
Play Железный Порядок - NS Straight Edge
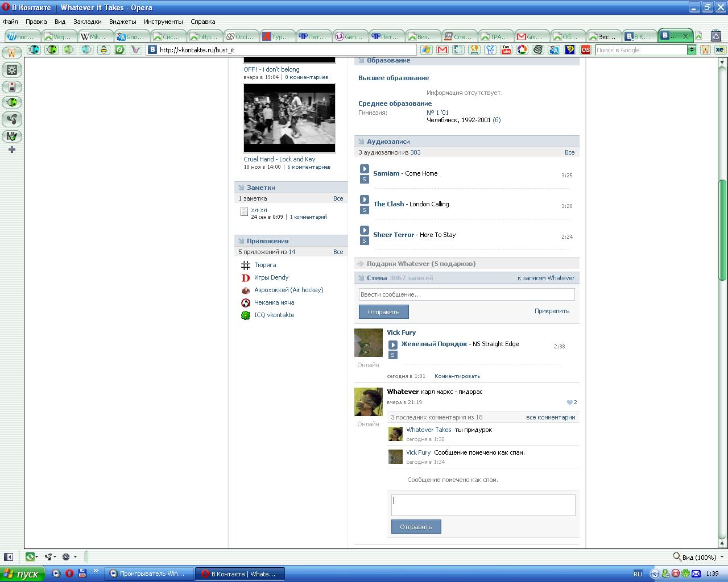pos(392,344)
